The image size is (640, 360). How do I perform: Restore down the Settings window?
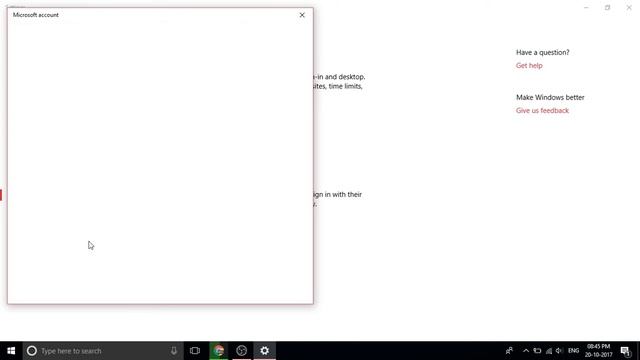(607, 7)
